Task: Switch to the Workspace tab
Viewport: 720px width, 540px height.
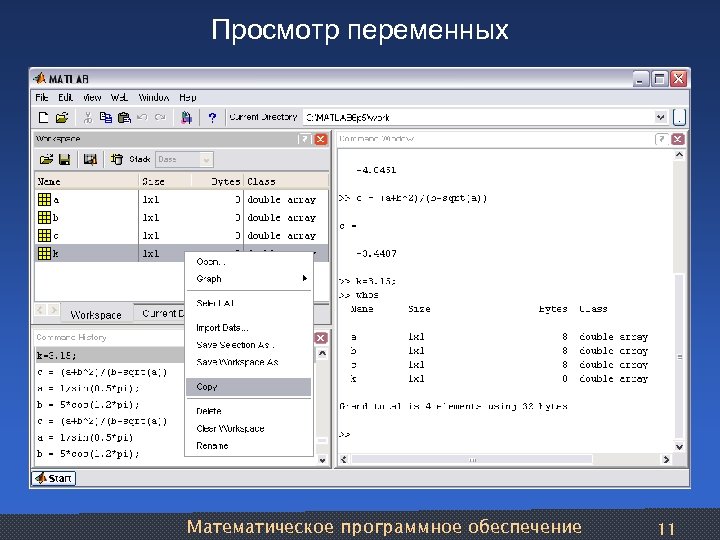Action: tap(96, 315)
